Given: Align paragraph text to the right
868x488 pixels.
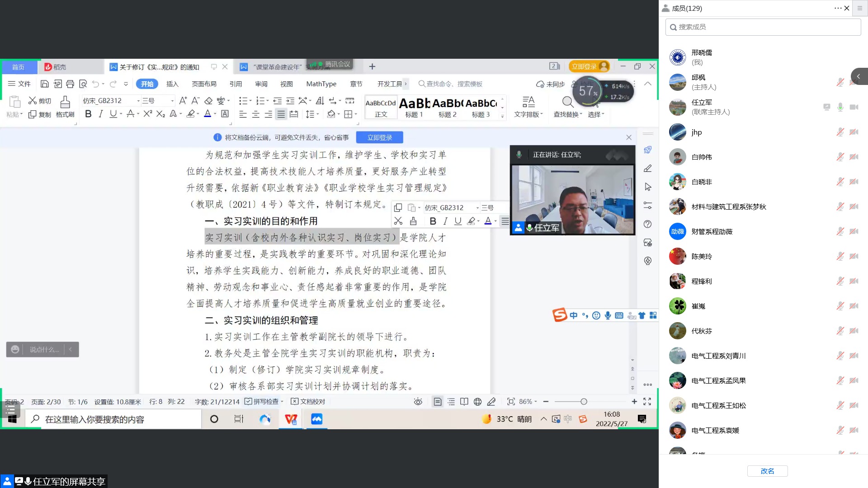Looking at the screenshot, I should click(268, 114).
